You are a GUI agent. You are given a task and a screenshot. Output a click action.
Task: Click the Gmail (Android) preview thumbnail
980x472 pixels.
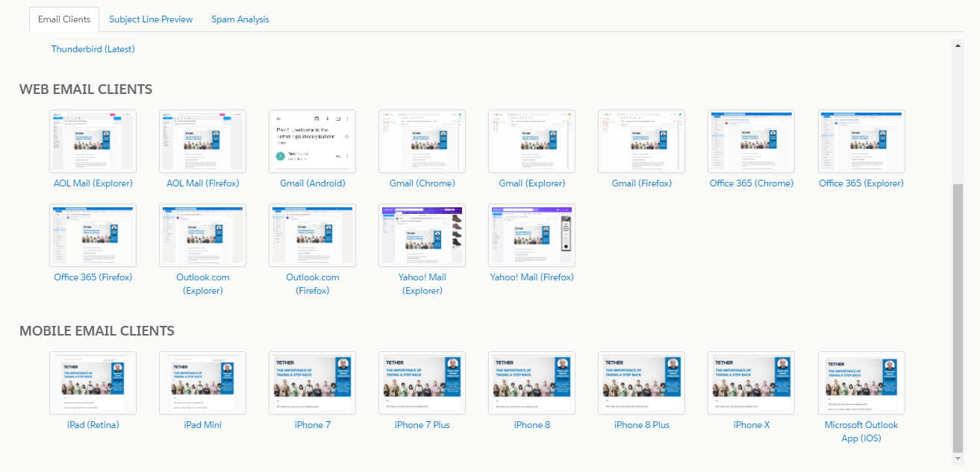coord(312,141)
